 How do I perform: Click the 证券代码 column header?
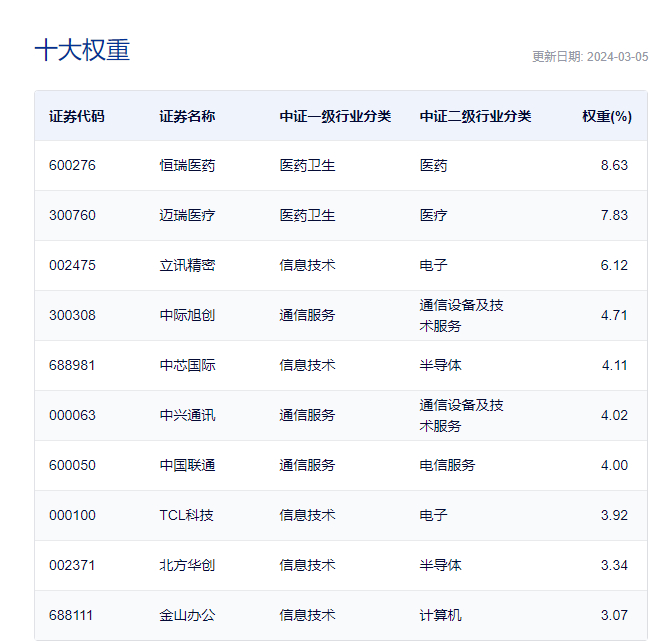click(77, 116)
